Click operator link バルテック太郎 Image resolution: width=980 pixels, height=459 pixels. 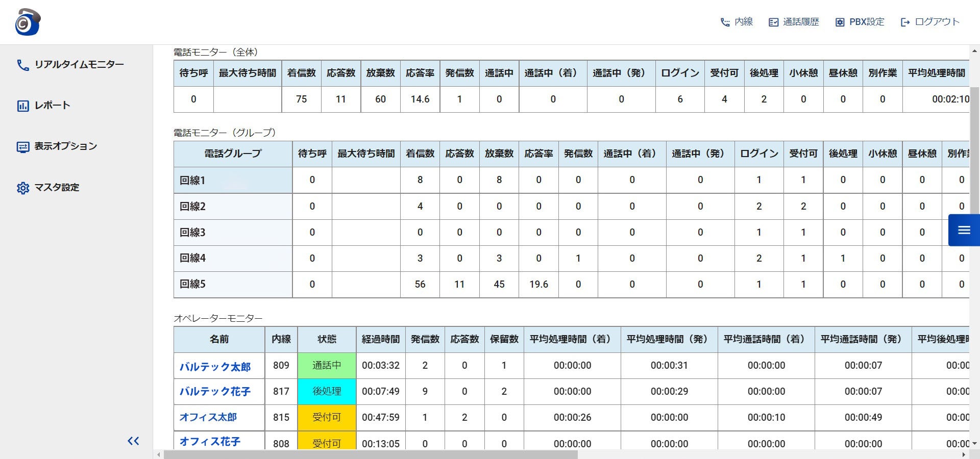(x=215, y=367)
